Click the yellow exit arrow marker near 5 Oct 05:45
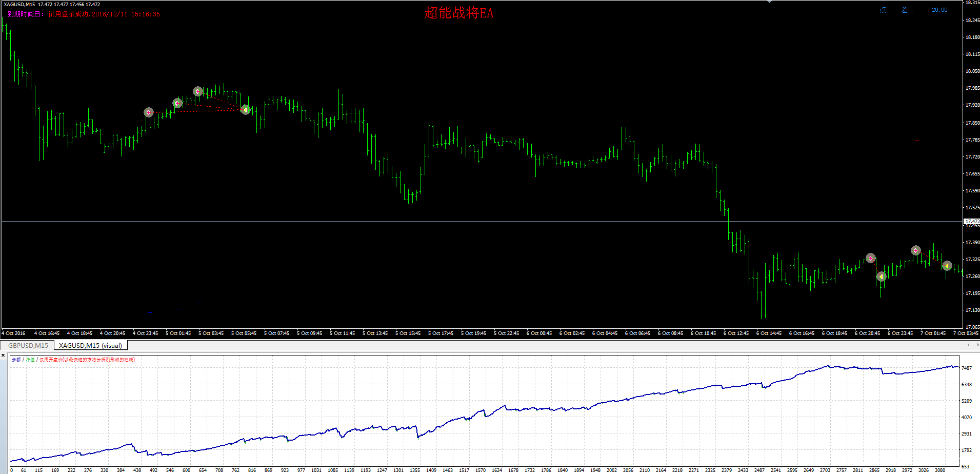The width and height of the screenshot is (980, 474). (x=245, y=109)
